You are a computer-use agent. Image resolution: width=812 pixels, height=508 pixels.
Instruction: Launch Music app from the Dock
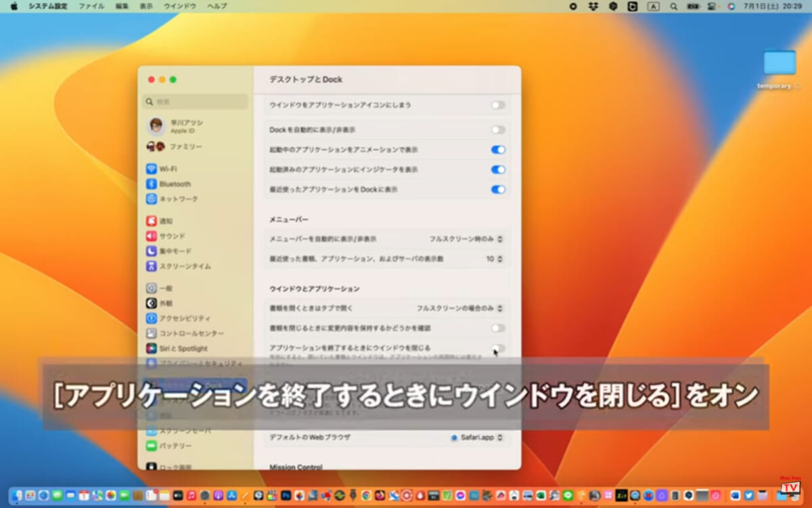(191, 495)
